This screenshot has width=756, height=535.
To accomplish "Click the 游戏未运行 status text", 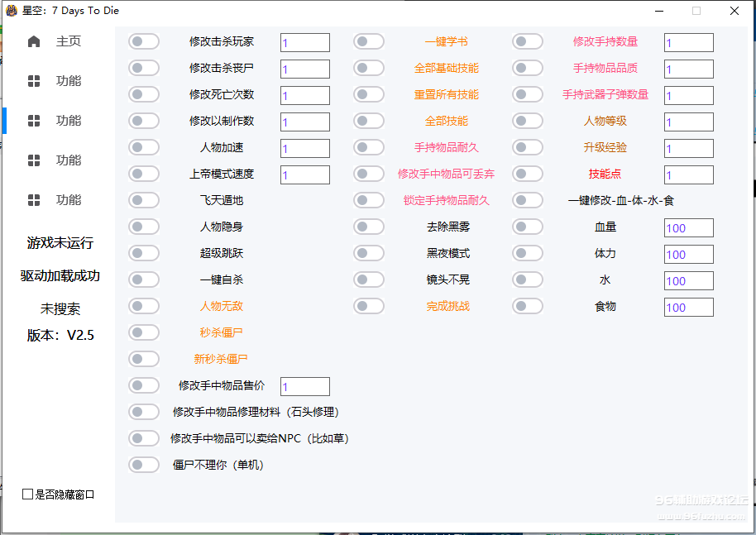I will tap(60, 243).
